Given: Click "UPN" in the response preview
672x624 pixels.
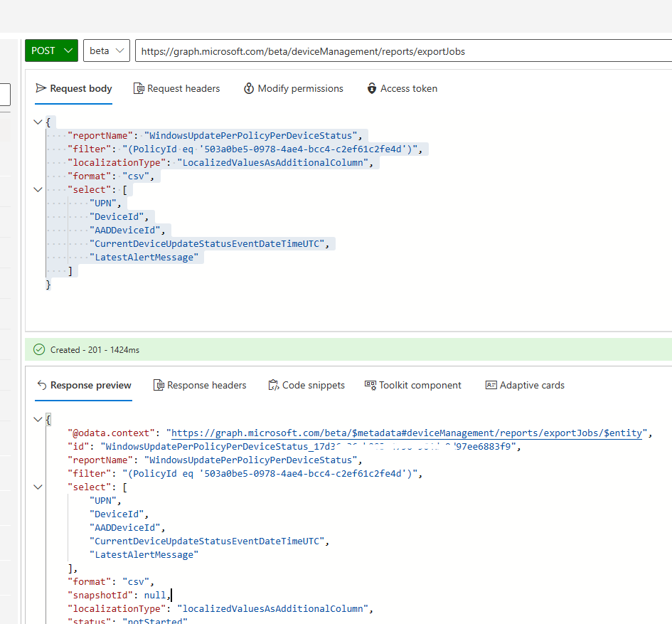Looking at the screenshot, I should 103,501.
